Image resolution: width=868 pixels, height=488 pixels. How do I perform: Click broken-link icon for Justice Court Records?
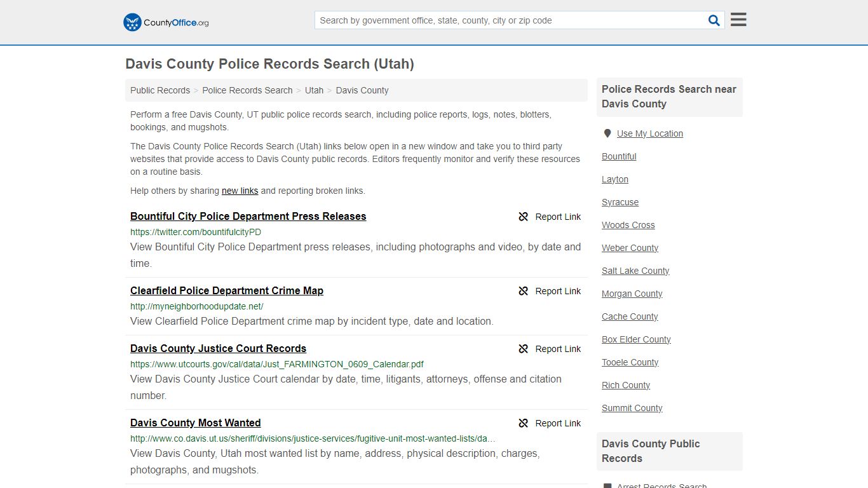[524, 349]
